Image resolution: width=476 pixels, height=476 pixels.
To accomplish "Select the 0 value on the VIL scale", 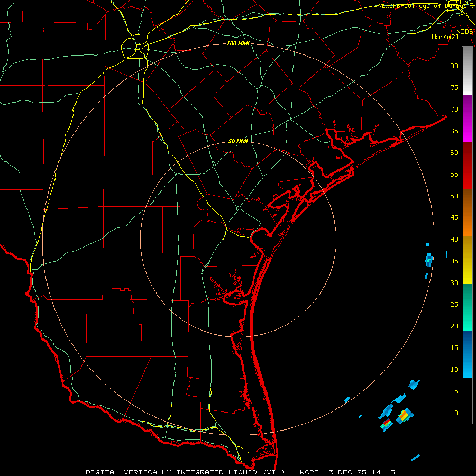I will [x=456, y=413].
